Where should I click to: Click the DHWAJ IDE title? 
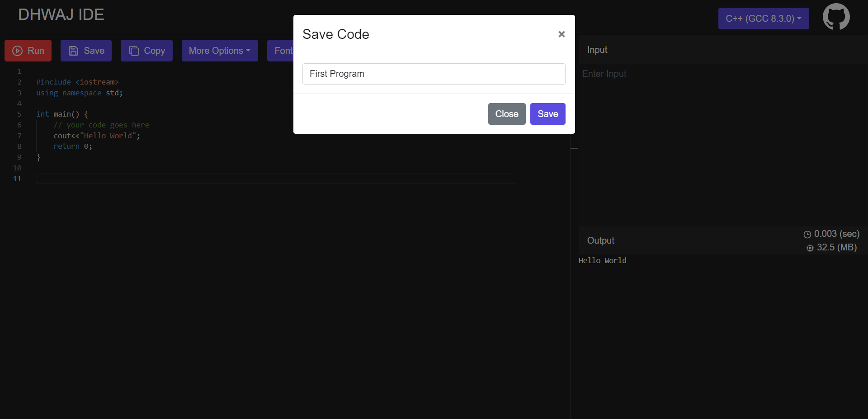[x=61, y=14]
